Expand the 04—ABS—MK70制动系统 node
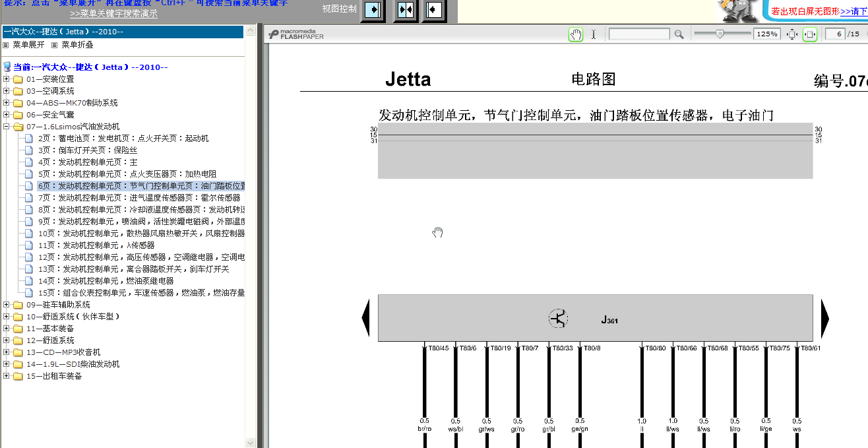 click(x=7, y=103)
